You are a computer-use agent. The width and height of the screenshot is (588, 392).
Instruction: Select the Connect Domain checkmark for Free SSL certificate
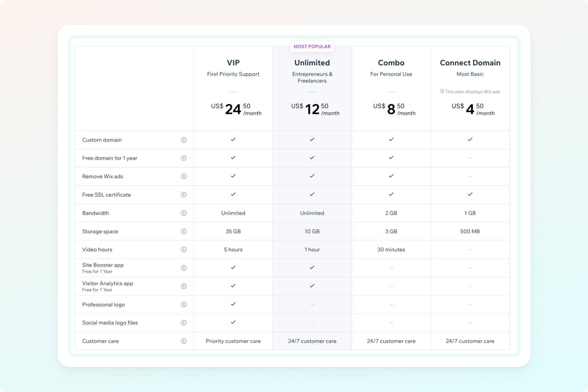tap(470, 194)
